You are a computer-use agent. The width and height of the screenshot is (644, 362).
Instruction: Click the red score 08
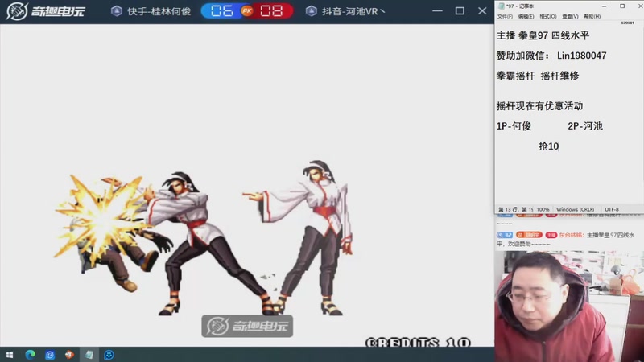tap(271, 11)
